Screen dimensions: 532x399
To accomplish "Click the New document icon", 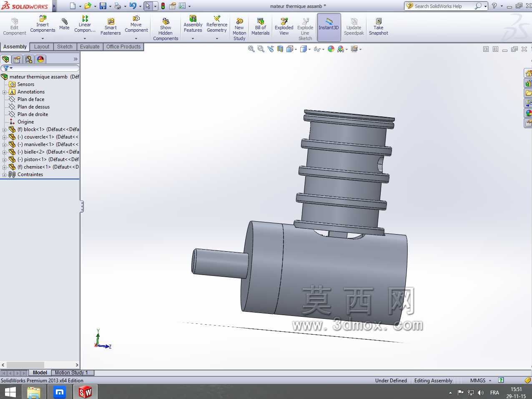I will (x=73, y=6).
